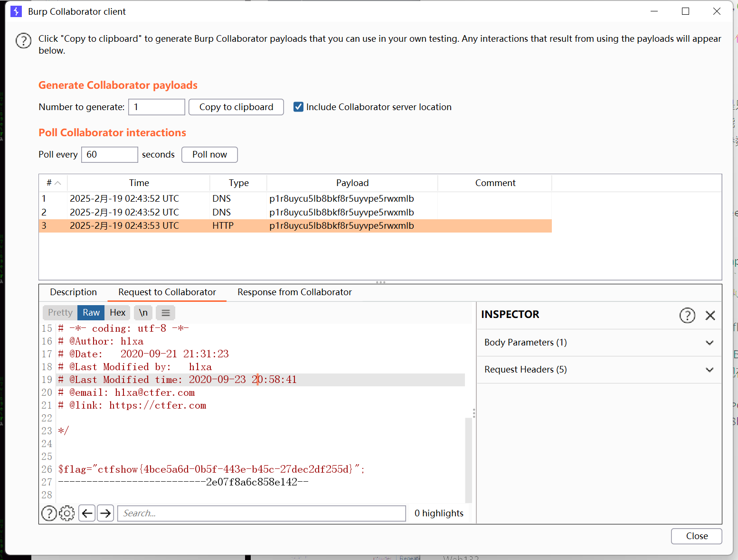The image size is (738, 560).
Task: Click the request viewer vertical scrollbar
Action: (469, 460)
